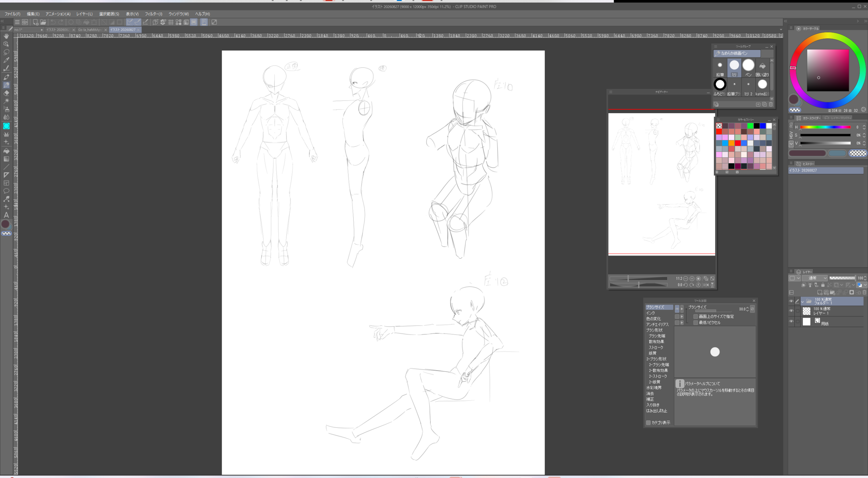Select the ペン sub tool
The height and width of the screenshot is (478, 868).
coord(748,67)
